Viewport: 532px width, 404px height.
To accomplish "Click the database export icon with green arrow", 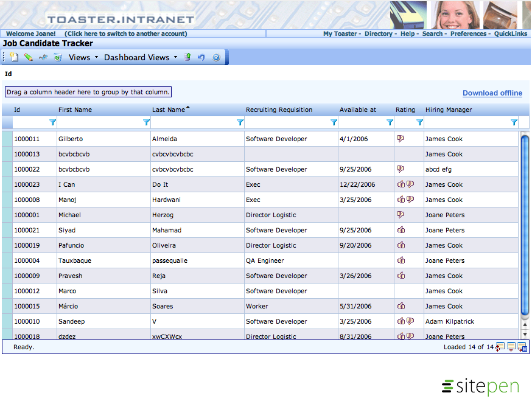I will click(187, 57).
